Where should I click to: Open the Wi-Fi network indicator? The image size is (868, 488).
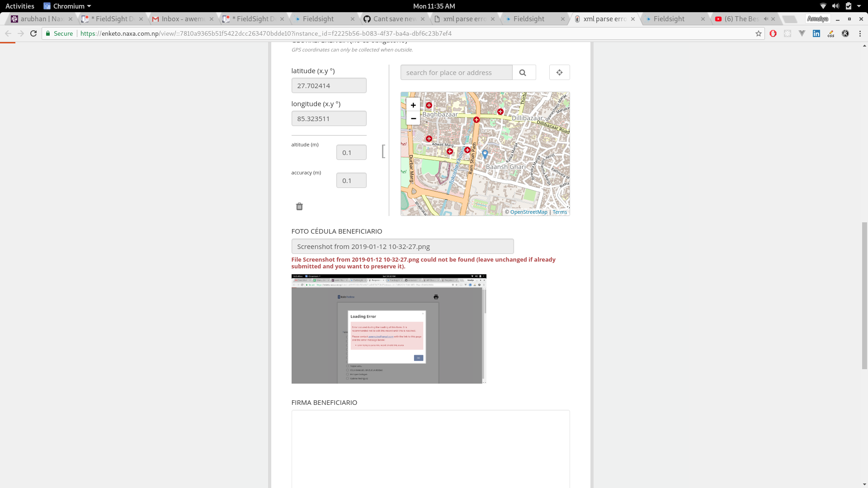tap(823, 6)
